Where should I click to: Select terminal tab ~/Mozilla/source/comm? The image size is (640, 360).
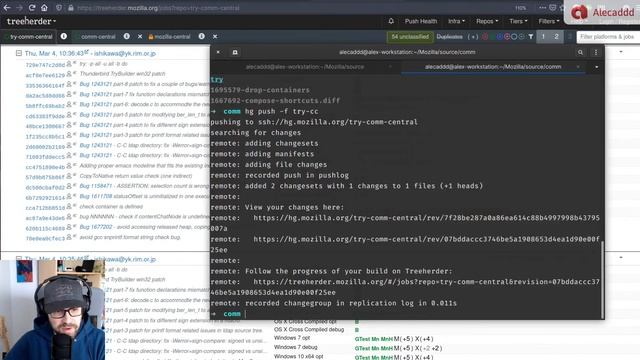click(493, 67)
